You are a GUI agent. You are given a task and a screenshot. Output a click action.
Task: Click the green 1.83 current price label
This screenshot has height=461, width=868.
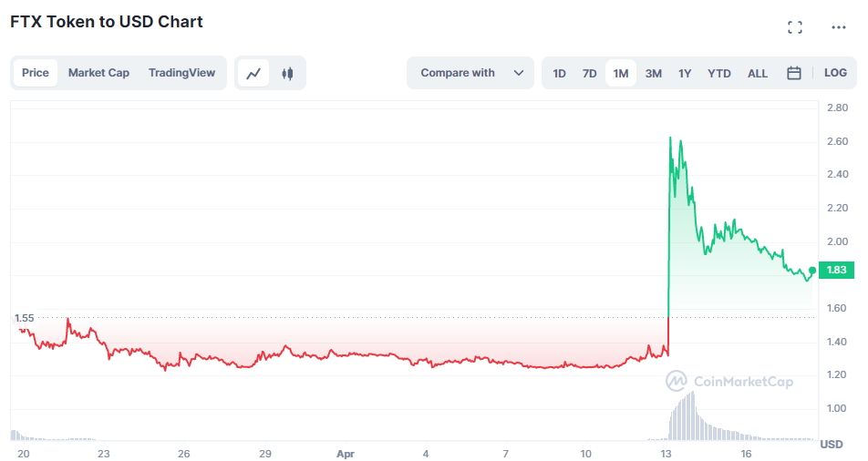point(836,270)
